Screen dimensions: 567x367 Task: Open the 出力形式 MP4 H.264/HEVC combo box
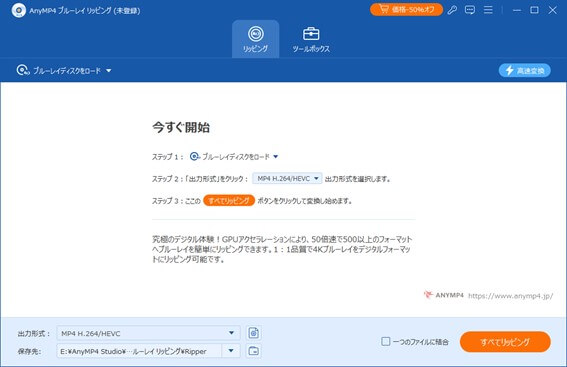(148, 333)
